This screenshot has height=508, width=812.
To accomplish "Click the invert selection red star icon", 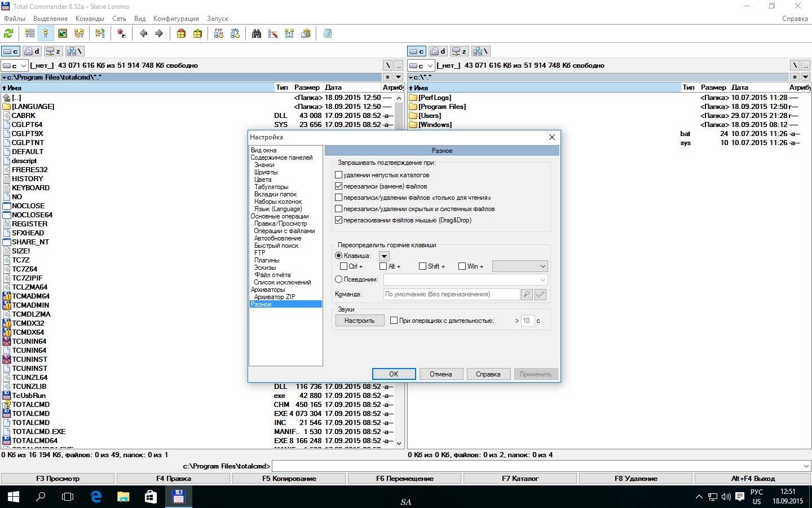I will (x=121, y=34).
